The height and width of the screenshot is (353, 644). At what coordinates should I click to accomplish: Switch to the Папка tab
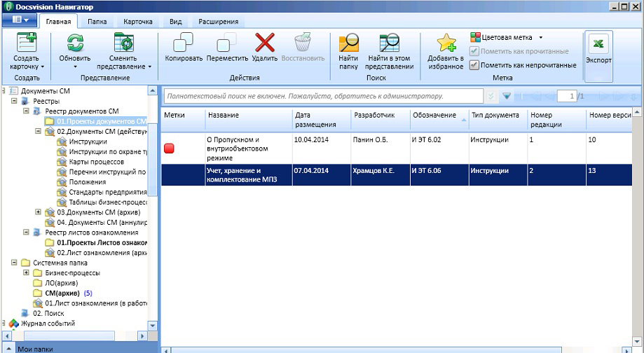pyautogui.click(x=97, y=22)
